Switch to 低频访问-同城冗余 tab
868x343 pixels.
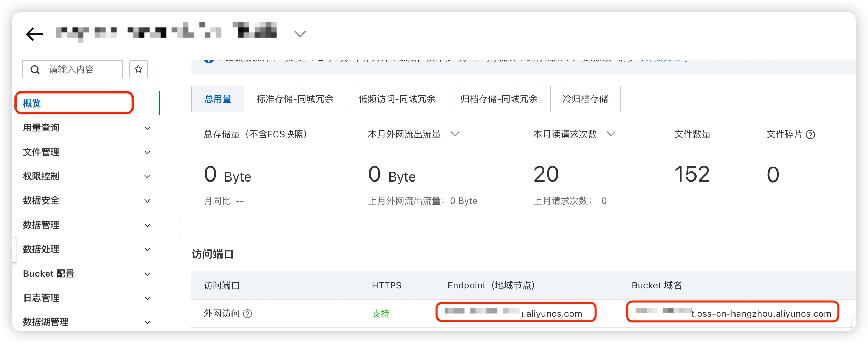397,99
